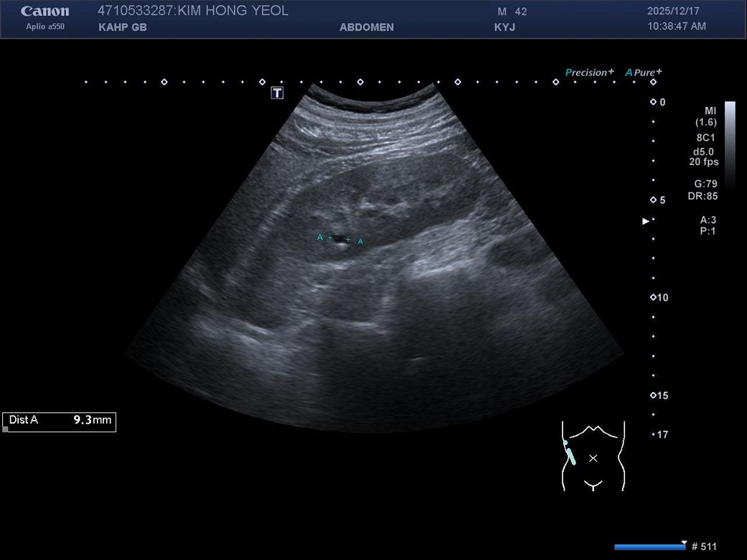
Task: Toggle the Precision+ imaging indicator
Action: pyautogui.click(x=590, y=73)
